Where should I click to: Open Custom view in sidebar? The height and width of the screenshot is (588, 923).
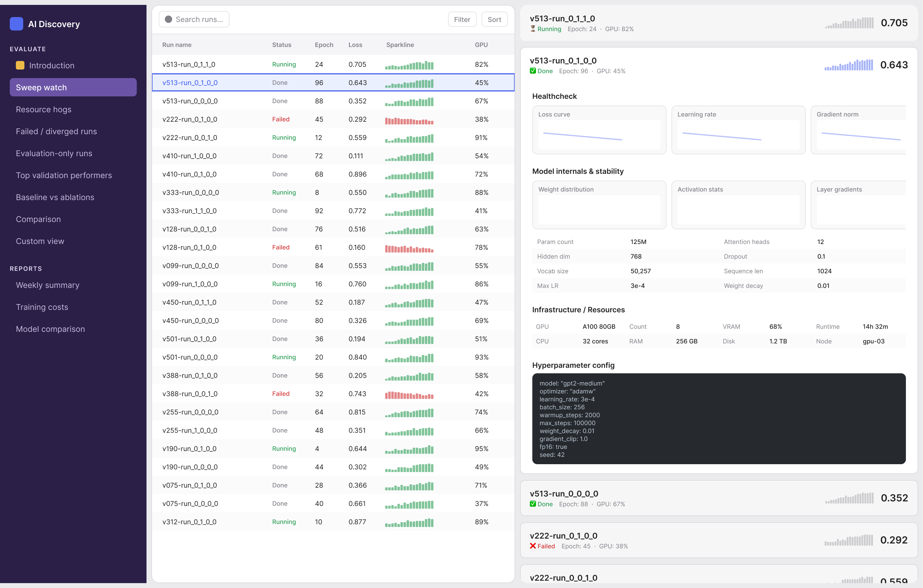tap(73, 241)
